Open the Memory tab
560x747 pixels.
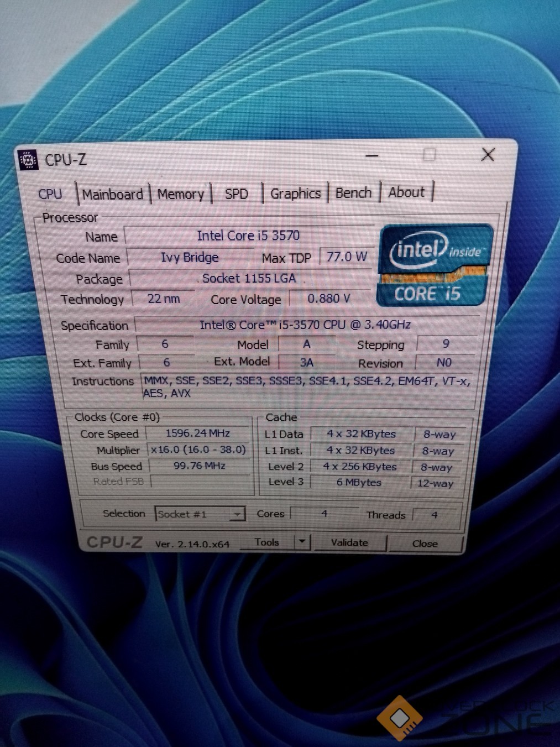(x=181, y=194)
